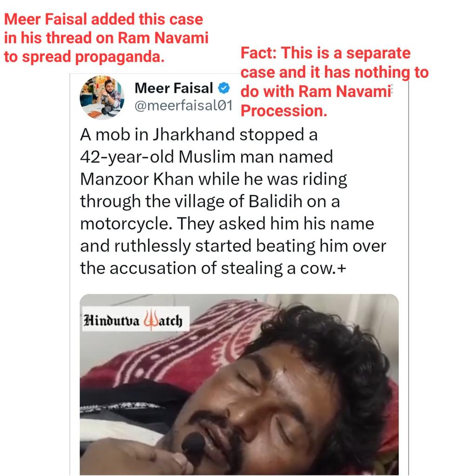
Task: Click the red word Procession
Action: pos(284,111)
